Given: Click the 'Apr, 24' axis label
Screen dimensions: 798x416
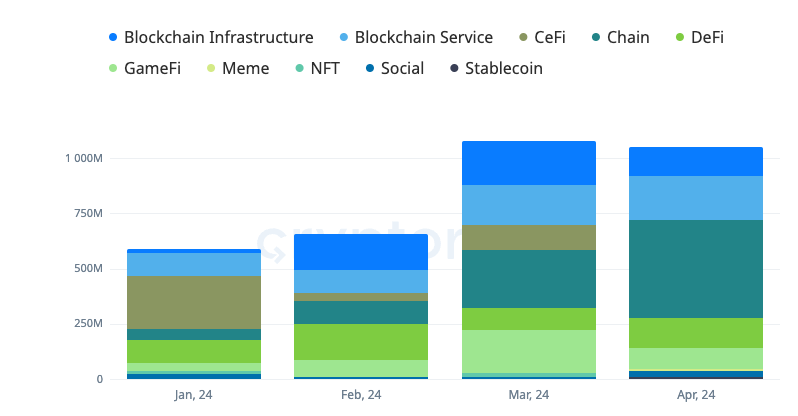Looking at the screenshot, I should [x=696, y=395].
